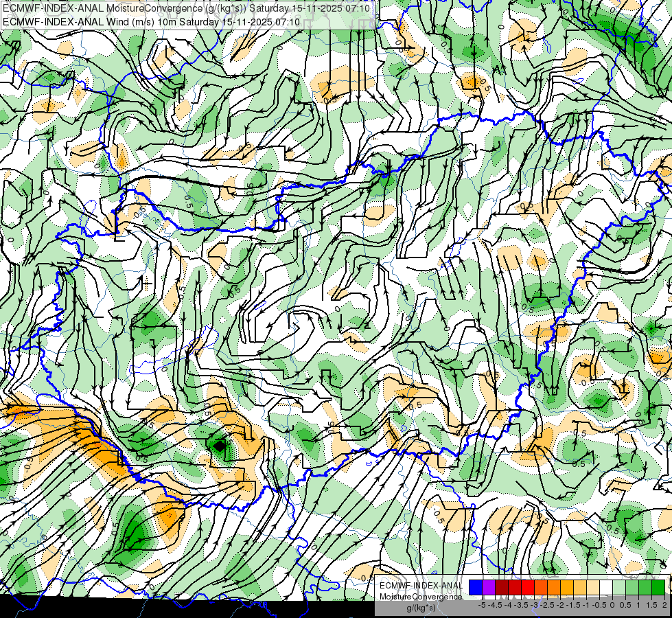
Task: Click the MoistureConvergence title line at top
Action: [186, 8]
